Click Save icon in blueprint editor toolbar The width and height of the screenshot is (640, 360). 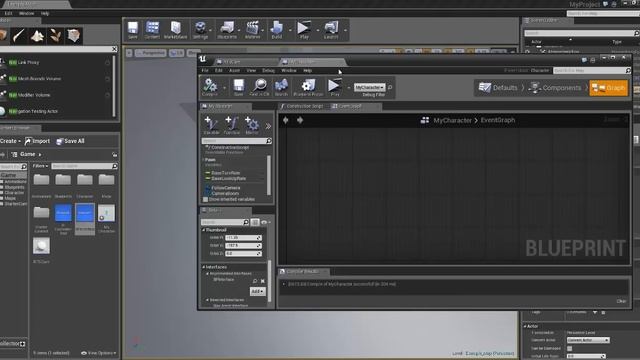(238, 87)
